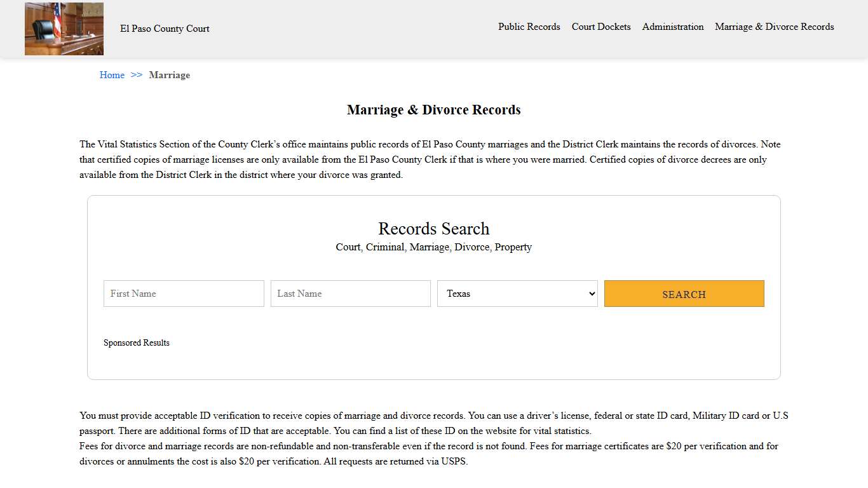Click inside the First Name field
Screen dimensions: 868x488
tap(183, 294)
